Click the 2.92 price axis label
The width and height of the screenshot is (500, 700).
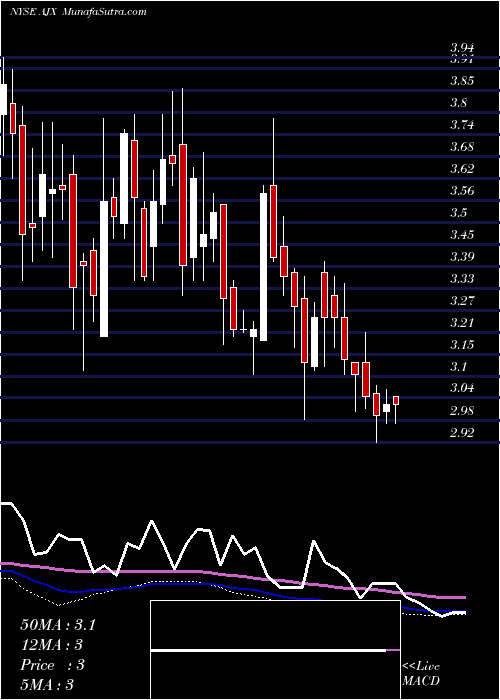tap(462, 433)
